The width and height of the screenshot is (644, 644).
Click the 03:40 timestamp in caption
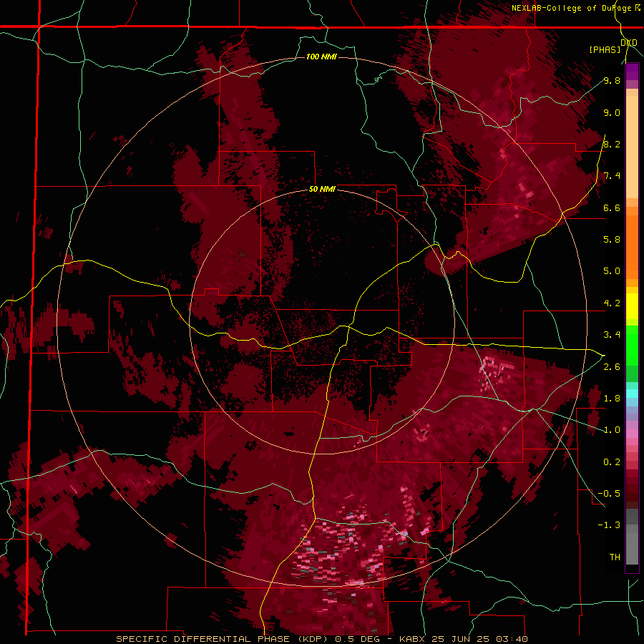pyautogui.click(x=512, y=639)
